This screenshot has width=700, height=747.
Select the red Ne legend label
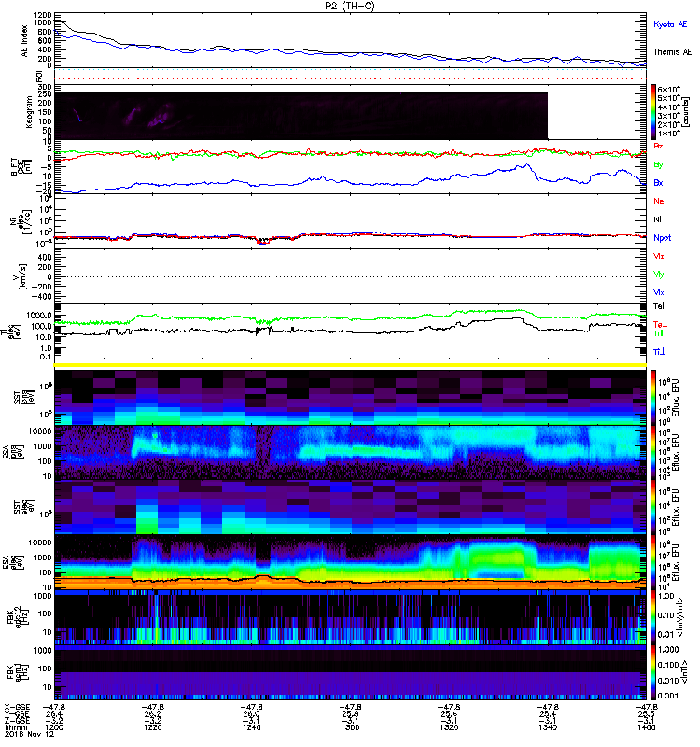pos(659,201)
